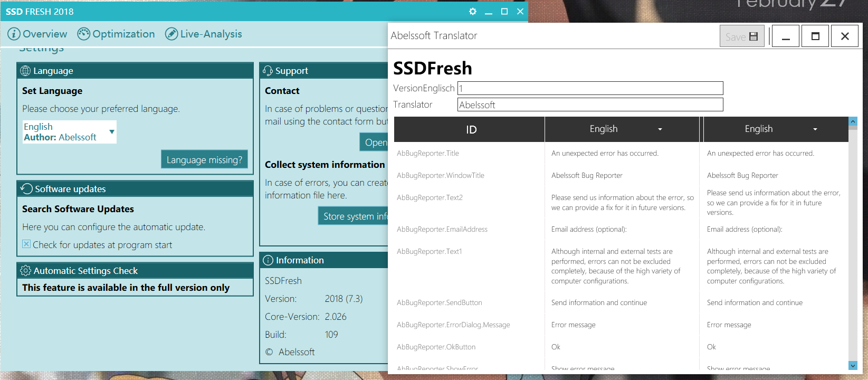
Task: Click the Language globe icon
Action: pyautogui.click(x=25, y=71)
